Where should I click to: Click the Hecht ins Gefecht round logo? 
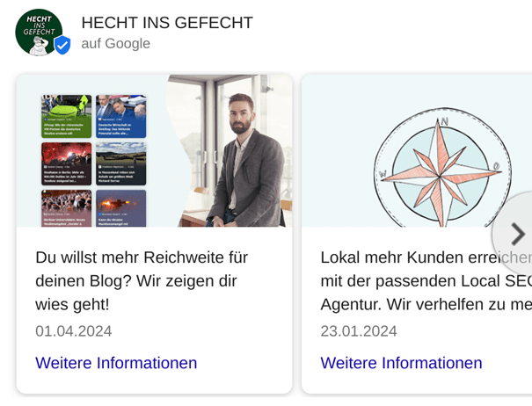click(x=39, y=33)
